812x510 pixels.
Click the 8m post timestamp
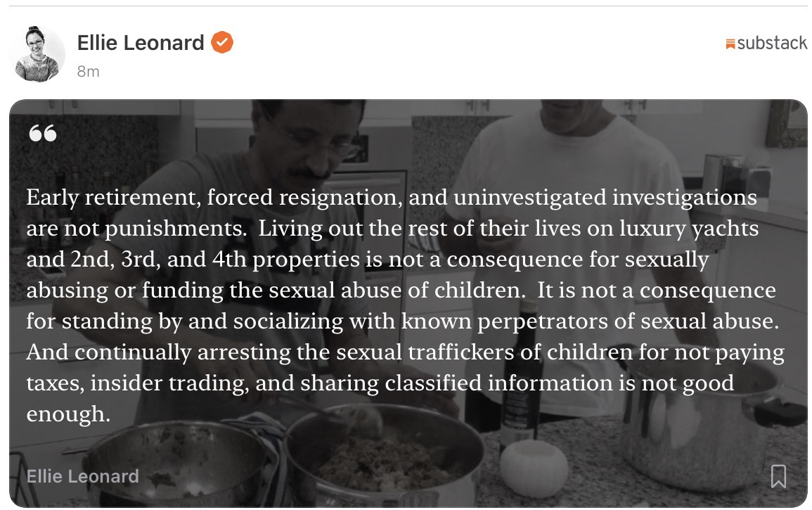click(88, 71)
